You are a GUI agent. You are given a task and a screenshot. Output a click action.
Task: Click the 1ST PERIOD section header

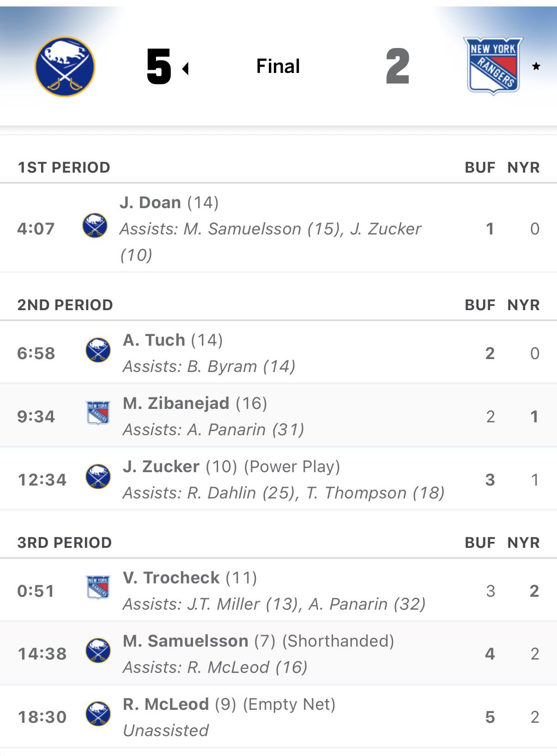tap(64, 168)
